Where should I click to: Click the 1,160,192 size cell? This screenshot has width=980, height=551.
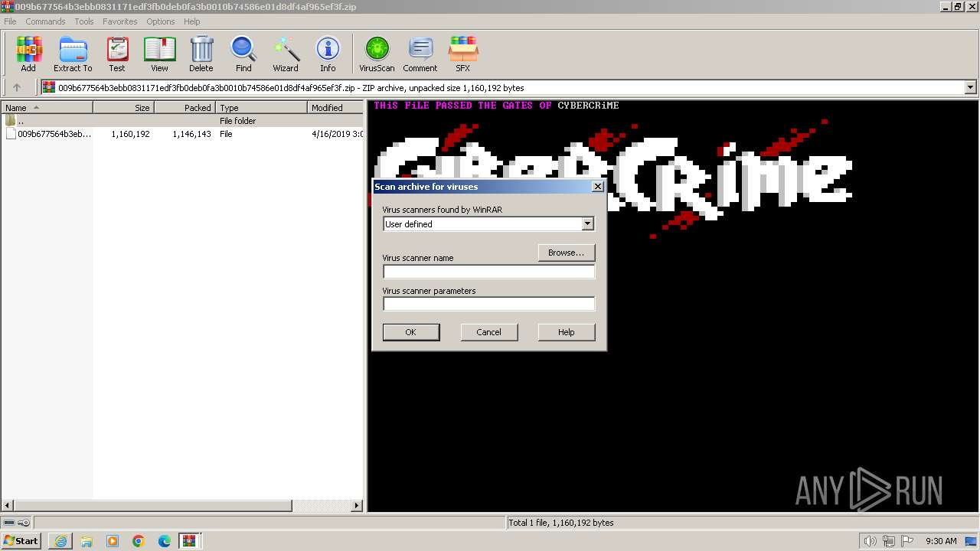[x=130, y=134]
